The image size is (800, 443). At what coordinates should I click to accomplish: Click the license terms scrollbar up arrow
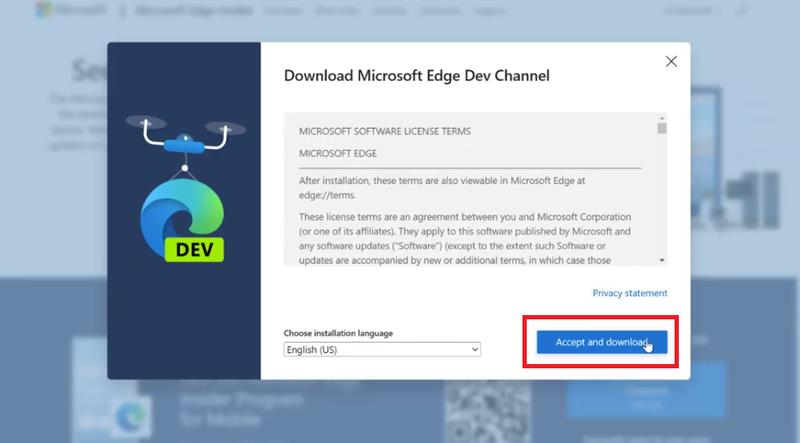(x=662, y=118)
